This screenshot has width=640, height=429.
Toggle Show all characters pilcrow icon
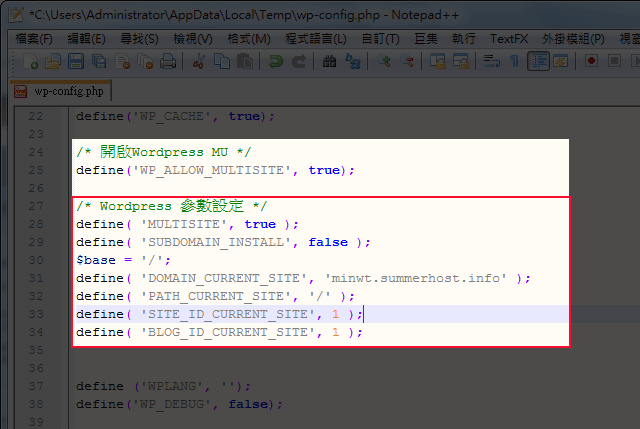click(x=514, y=62)
